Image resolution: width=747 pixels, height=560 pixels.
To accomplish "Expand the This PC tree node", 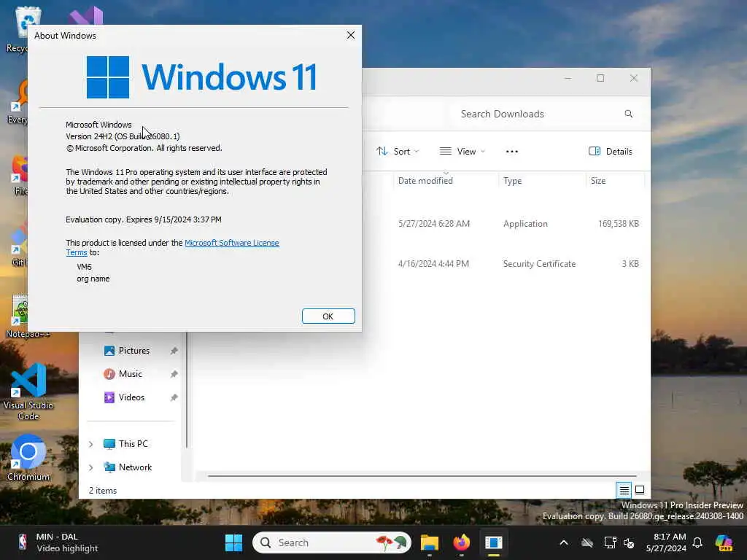I will [x=90, y=444].
